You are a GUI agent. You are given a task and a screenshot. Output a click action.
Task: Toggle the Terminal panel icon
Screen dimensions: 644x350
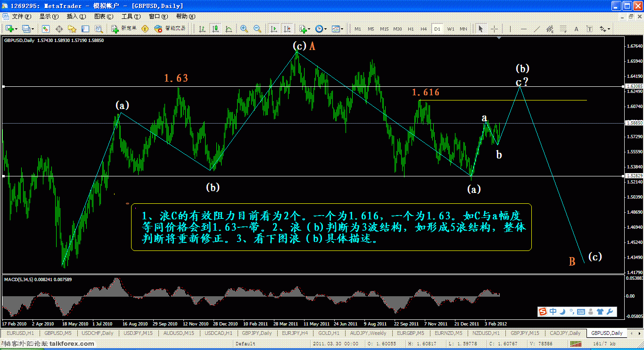pos(85,29)
